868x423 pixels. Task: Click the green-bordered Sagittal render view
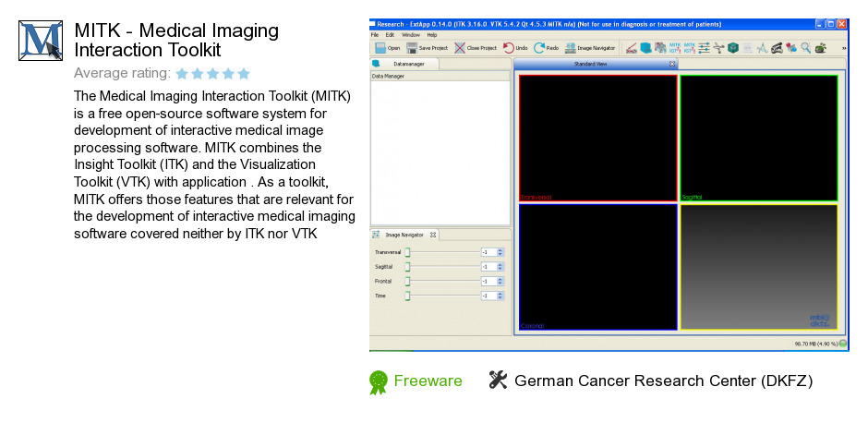pyautogui.click(x=759, y=138)
